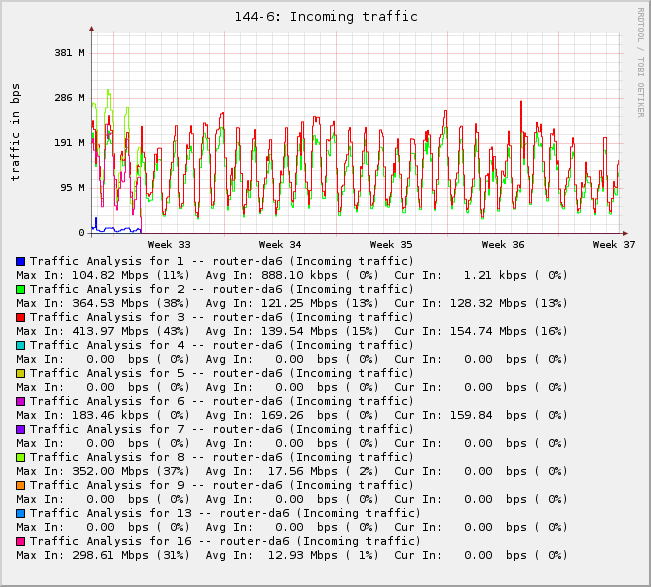Click the Week 36 time axis label

503,244
